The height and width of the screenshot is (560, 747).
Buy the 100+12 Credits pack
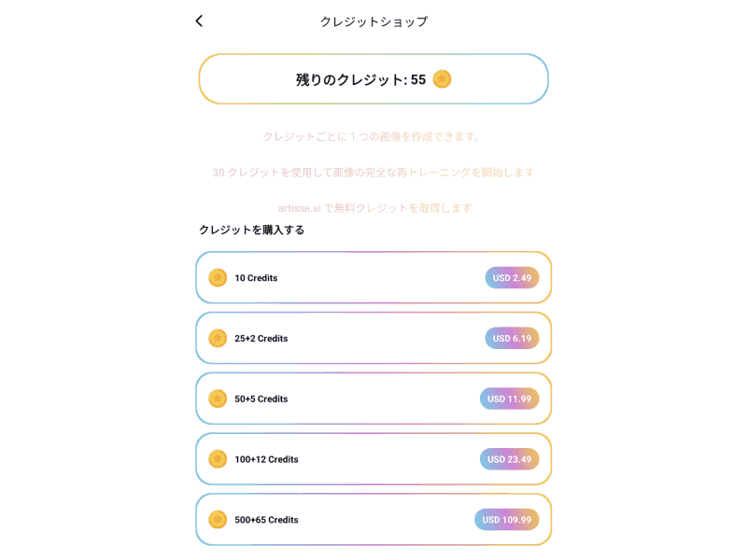373,459
